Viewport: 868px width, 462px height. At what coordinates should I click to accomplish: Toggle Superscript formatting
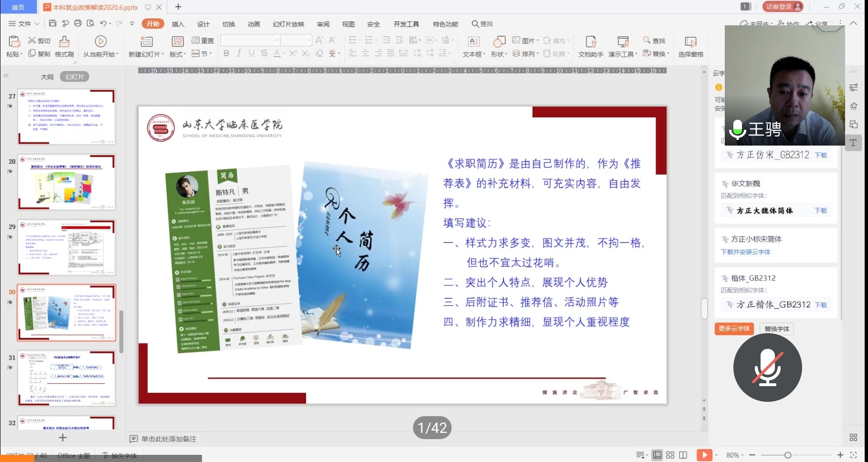point(293,53)
